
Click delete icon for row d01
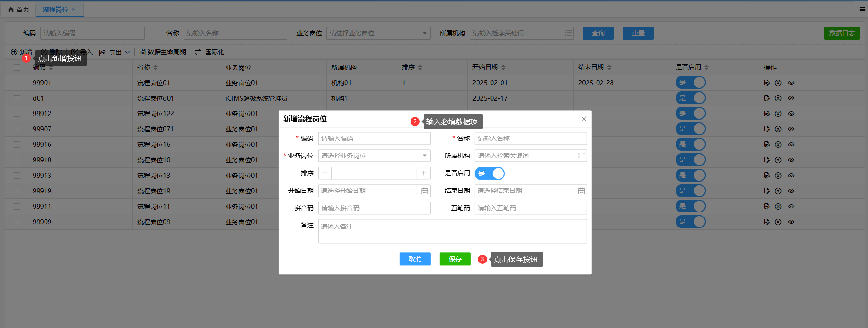coord(778,98)
